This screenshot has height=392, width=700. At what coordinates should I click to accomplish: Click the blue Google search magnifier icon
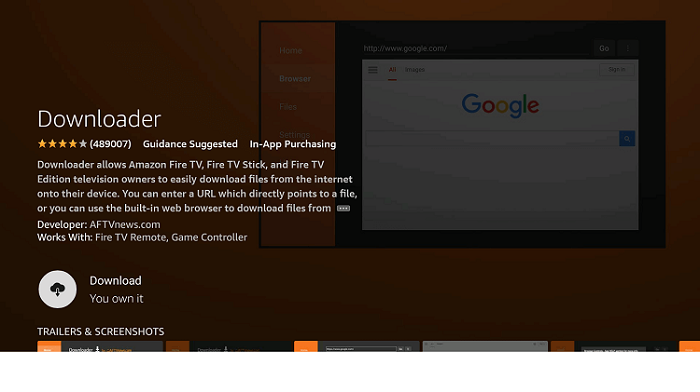(627, 139)
